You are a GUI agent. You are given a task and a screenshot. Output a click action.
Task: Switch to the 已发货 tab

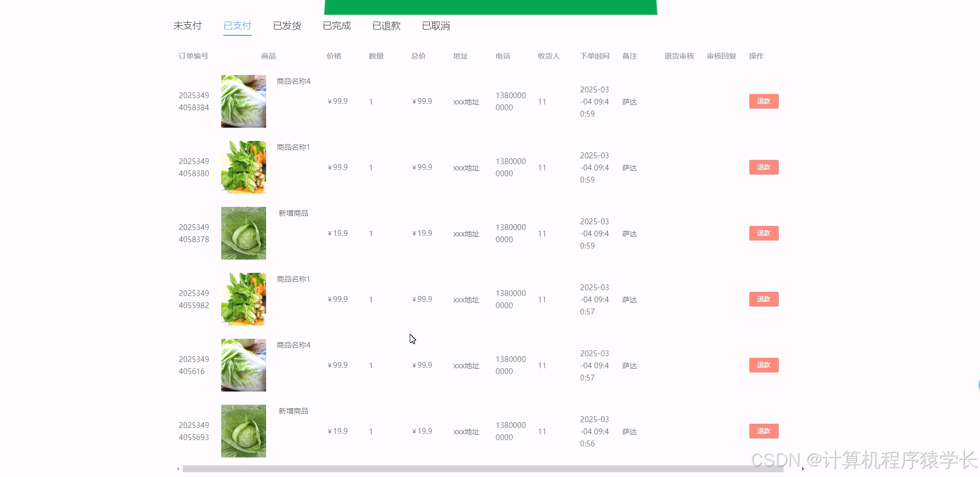tap(287, 25)
